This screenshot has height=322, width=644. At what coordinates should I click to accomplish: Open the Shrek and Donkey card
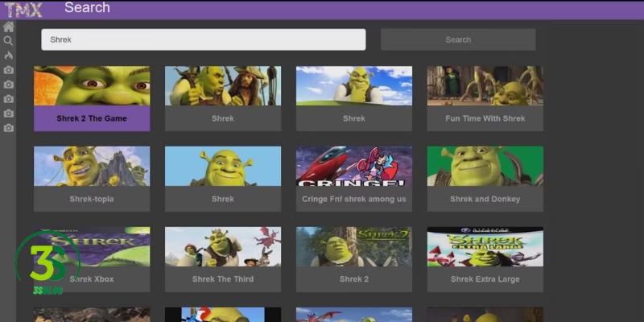pos(485,179)
